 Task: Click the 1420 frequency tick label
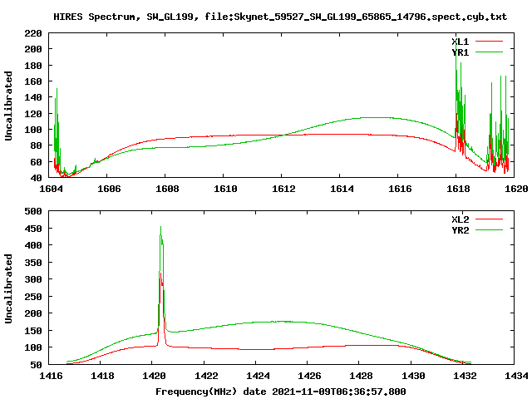(x=154, y=376)
